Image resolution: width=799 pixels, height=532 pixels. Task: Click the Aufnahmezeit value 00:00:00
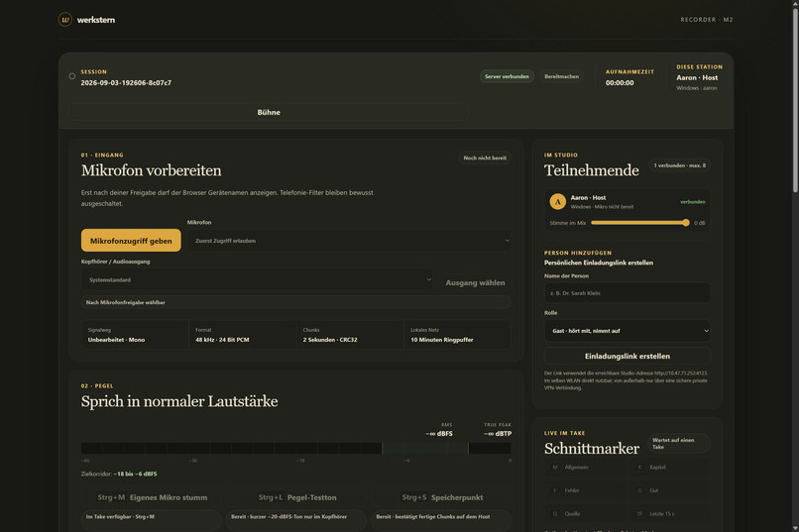620,82
